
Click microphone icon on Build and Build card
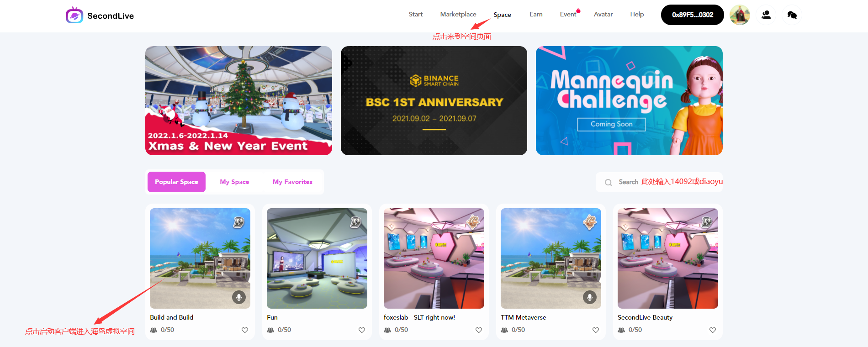[239, 297]
